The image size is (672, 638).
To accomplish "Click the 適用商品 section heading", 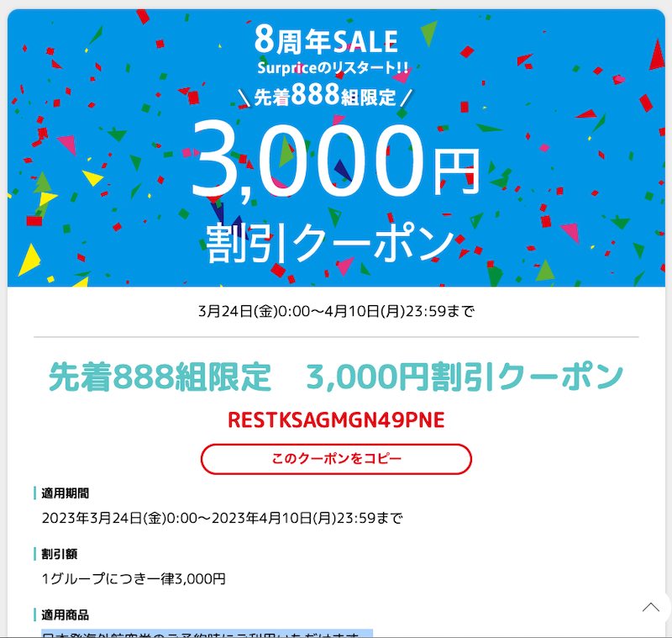I will [x=66, y=615].
